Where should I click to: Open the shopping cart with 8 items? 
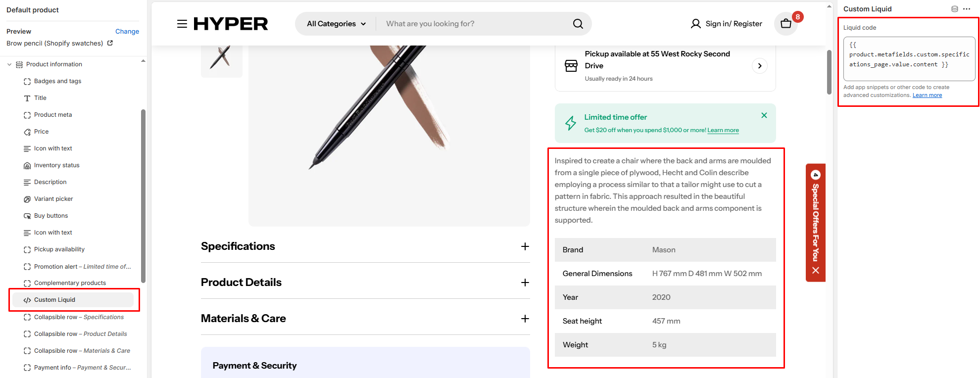tap(786, 24)
